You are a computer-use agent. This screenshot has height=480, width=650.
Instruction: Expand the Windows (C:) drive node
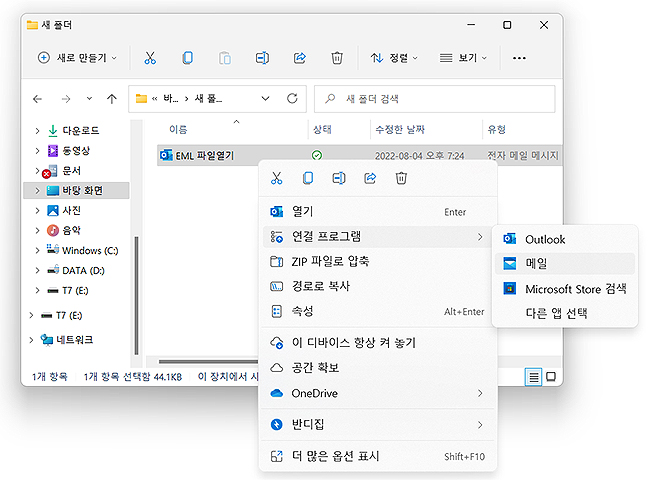pos(37,250)
